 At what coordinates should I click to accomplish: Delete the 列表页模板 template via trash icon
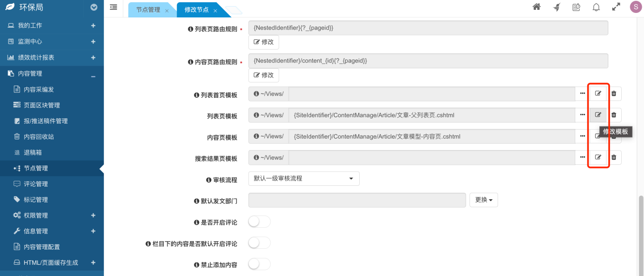[x=614, y=115]
